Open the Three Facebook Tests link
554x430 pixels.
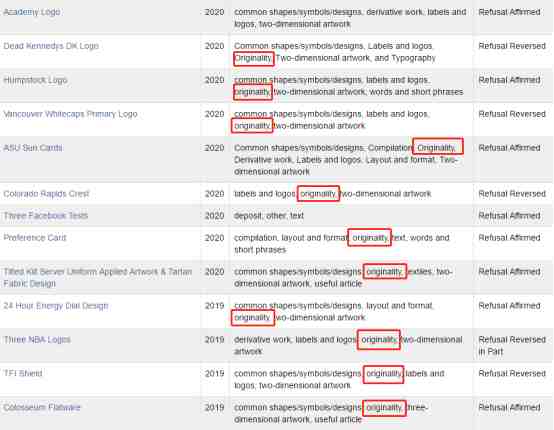click(x=46, y=216)
